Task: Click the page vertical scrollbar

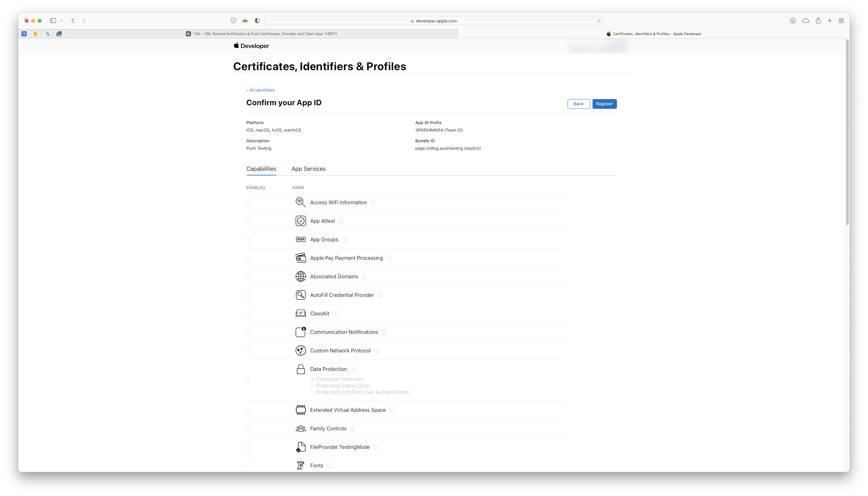Action: tap(847, 133)
